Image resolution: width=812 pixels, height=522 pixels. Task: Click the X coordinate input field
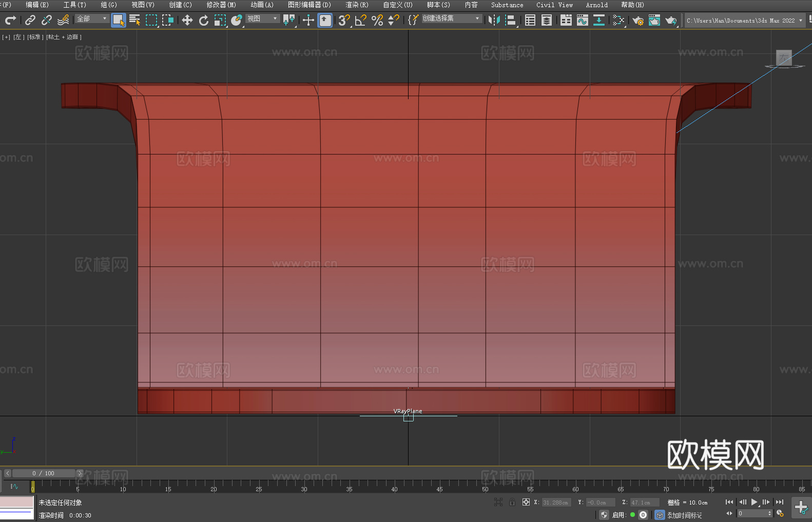[x=556, y=502]
